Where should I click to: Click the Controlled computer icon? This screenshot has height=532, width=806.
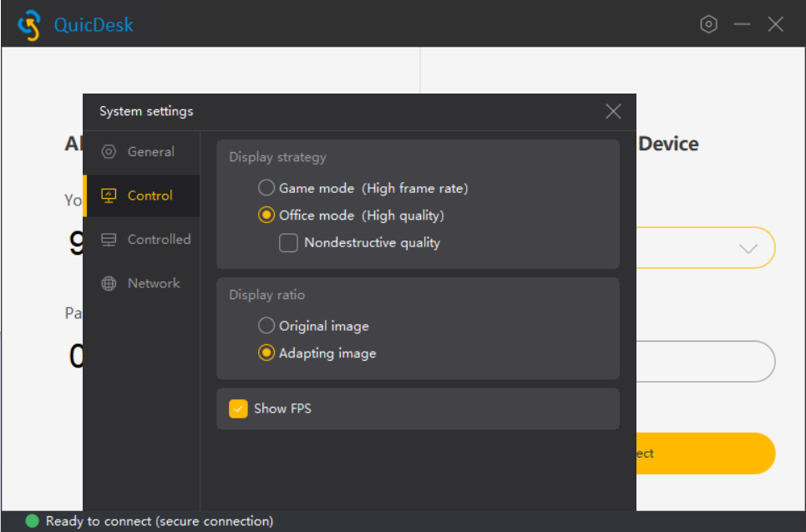(109, 240)
